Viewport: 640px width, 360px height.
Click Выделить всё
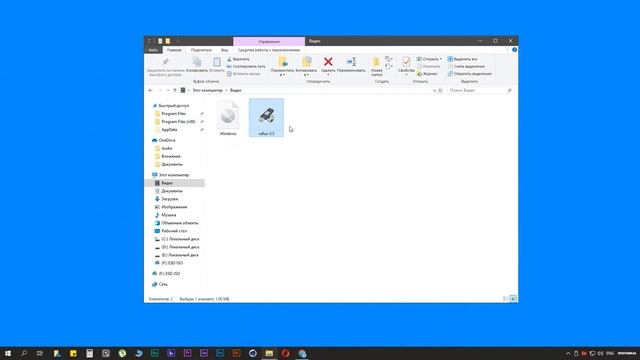point(462,59)
